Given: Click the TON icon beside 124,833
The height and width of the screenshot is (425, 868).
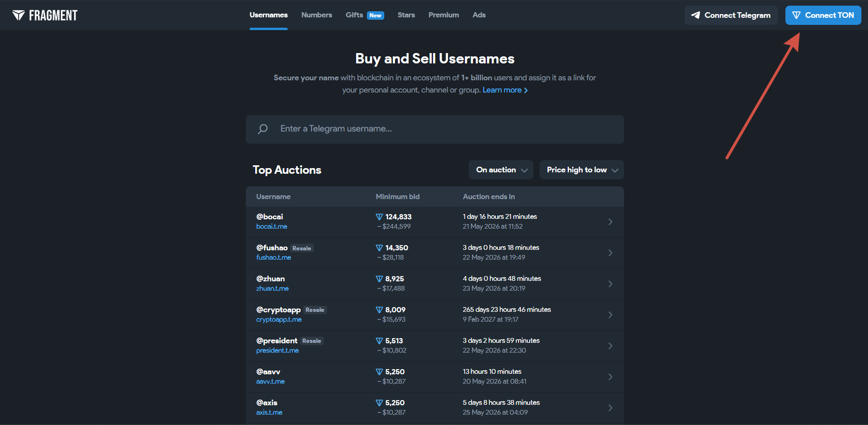Looking at the screenshot, I should tap(379, 217).
